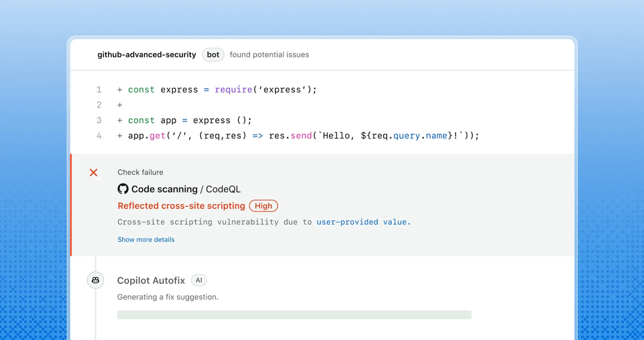644x340 pixels.
Task: Expand 'Show more details' link
Action: coord(146,239)
